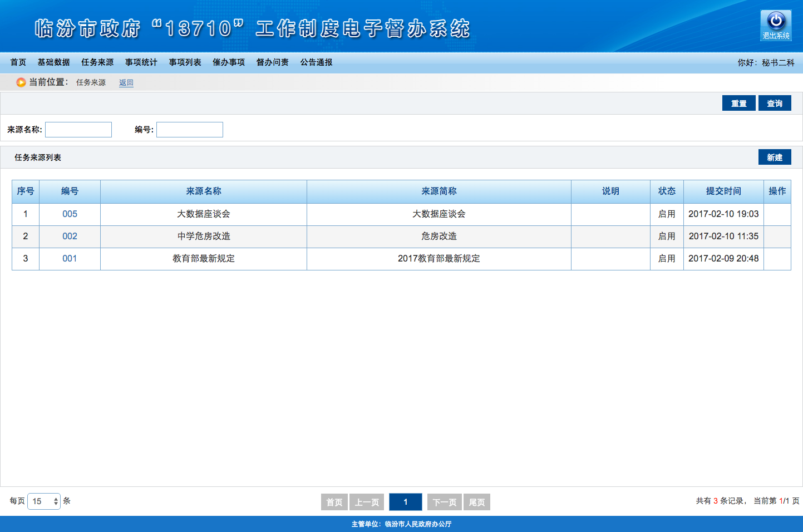Open the 每页 15 records-per-page dropdown
Screen dimensions: 803x532
click(44, 501)
